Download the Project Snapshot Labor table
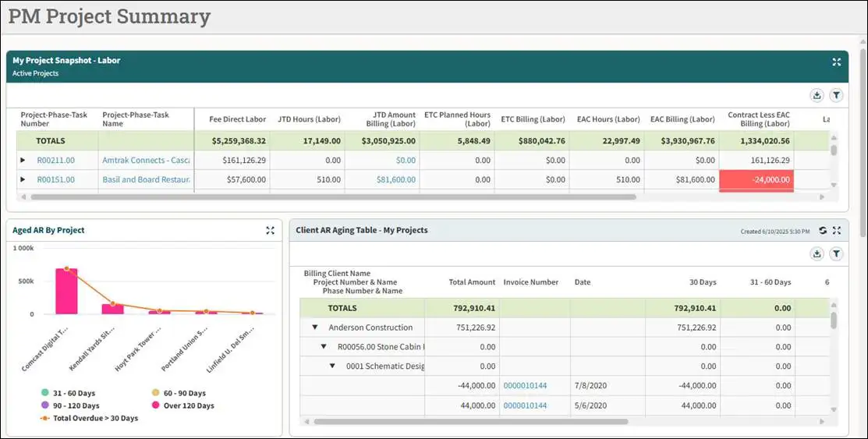 (x=817, y=96)
